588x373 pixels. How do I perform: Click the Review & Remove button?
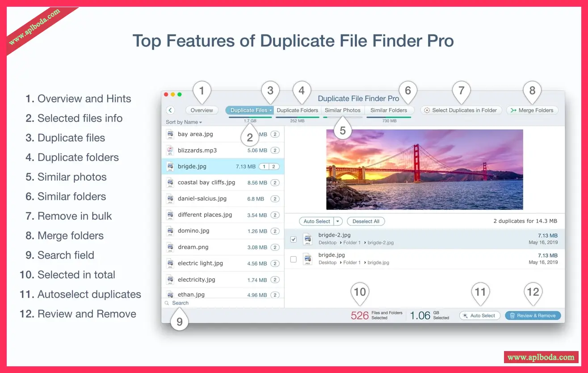coord(533,315)
